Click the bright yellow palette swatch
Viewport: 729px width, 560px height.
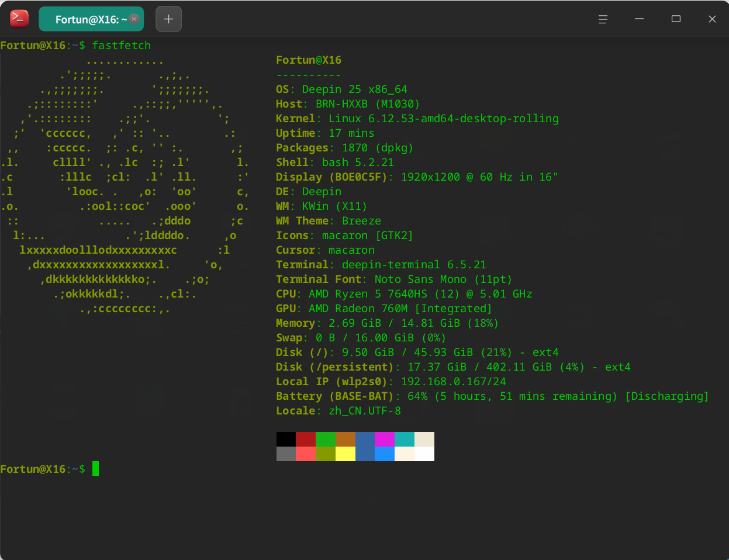(x=346, y=454)
